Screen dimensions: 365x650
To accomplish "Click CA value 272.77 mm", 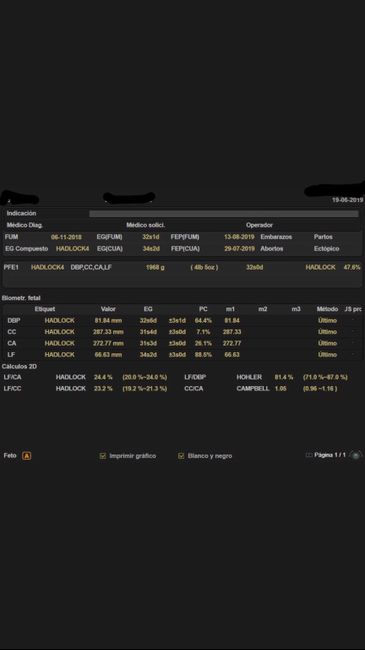I will click(108, 343).
